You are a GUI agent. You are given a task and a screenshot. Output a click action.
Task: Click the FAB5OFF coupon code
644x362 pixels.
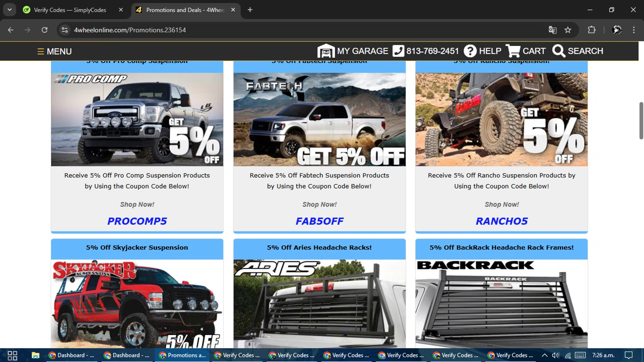click(x=319, y=221)
